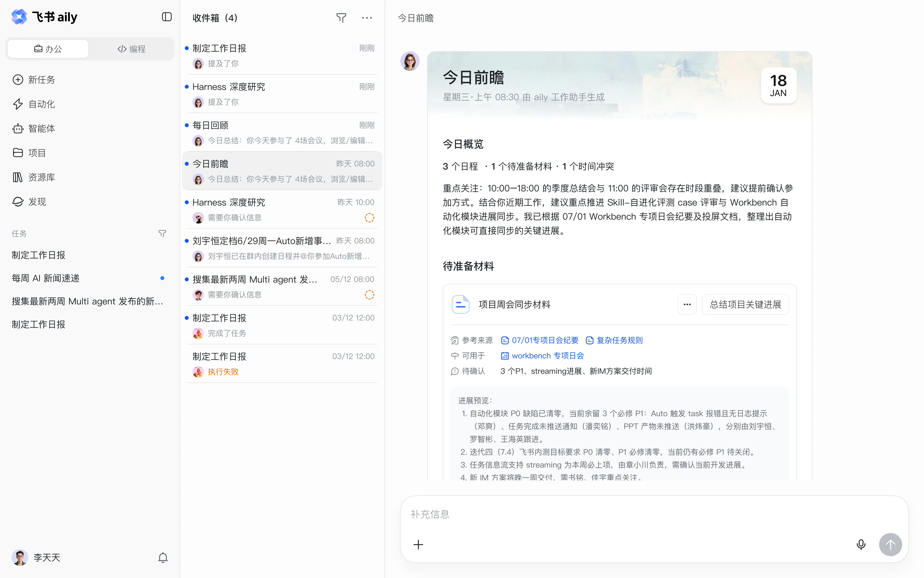Open the 李天天 user profile avatar

[20, 557]
